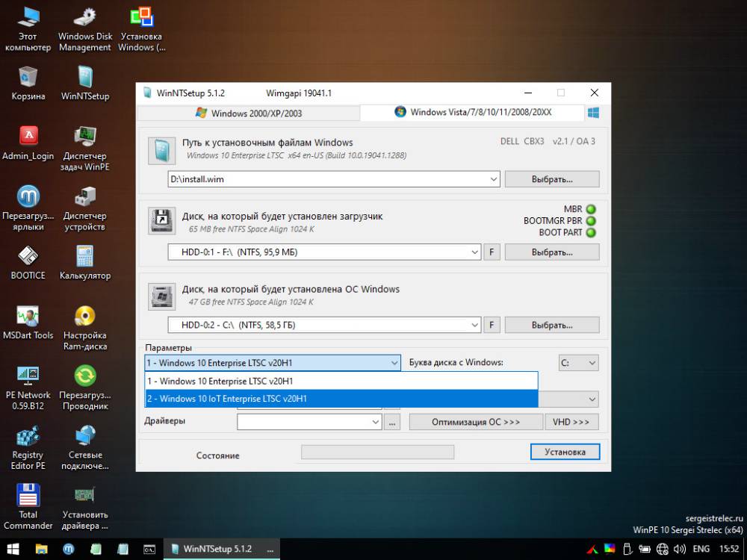Open Этот компьютер desktop icon
Viewport: 747px width, 560px height.
click(x=28, y=28)
